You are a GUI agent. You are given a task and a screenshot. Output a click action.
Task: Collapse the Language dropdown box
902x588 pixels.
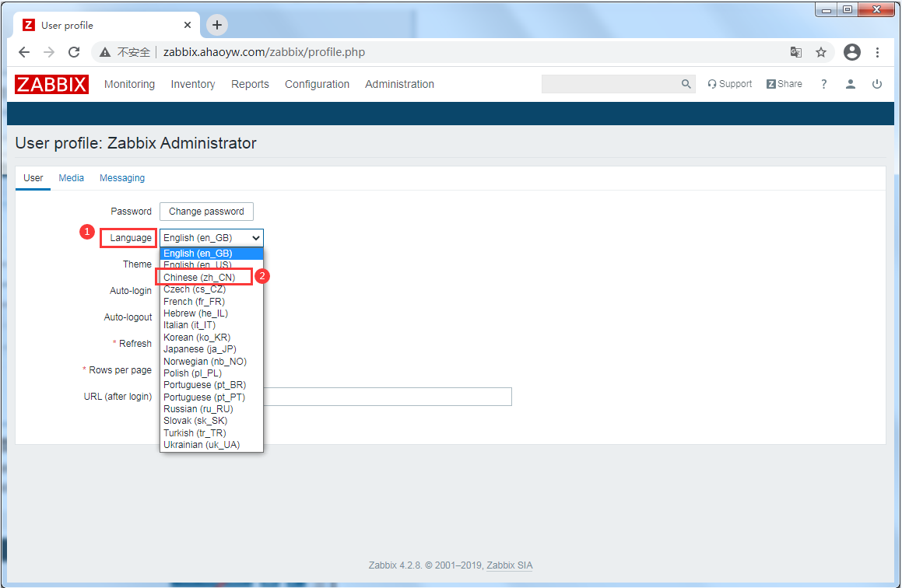(212, 238)
